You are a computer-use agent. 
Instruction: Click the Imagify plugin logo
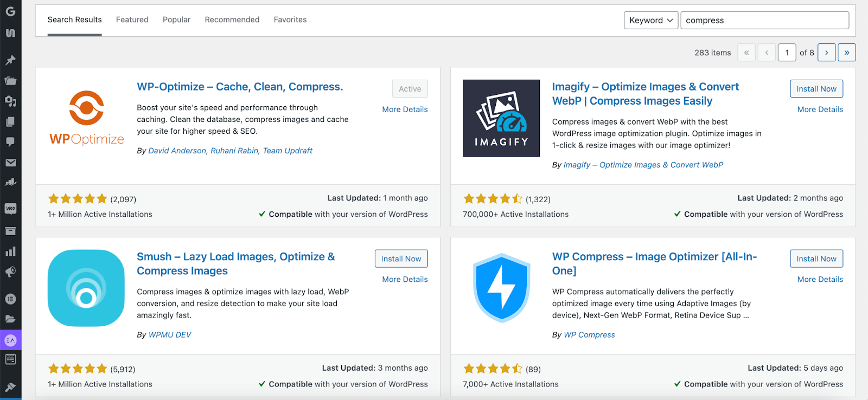[x=501, y=118]
